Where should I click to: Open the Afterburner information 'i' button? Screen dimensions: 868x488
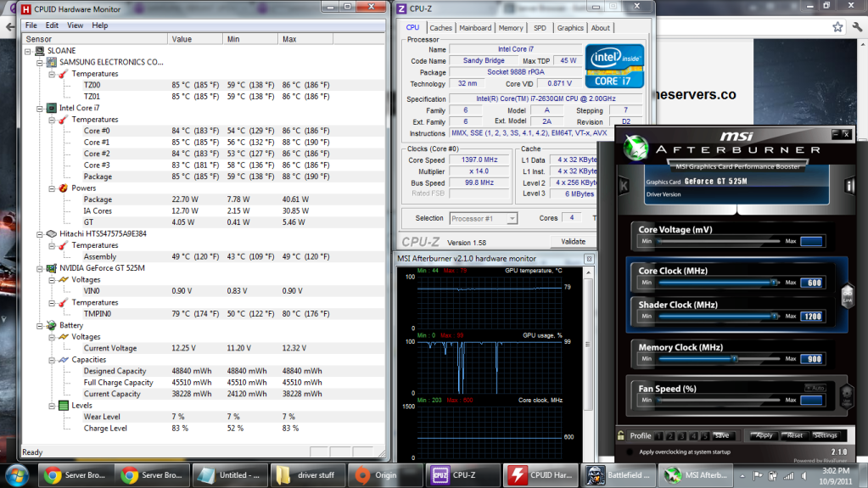[849, 186]
